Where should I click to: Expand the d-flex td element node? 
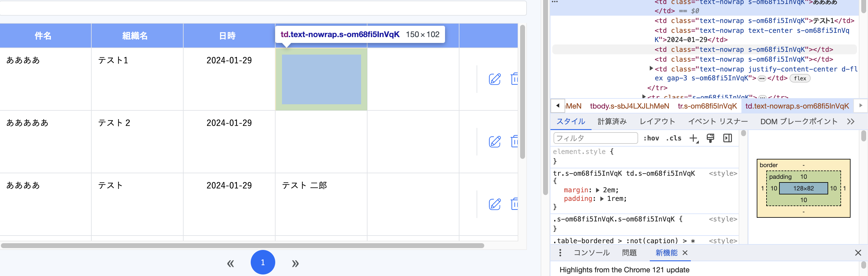click(651, 68)
